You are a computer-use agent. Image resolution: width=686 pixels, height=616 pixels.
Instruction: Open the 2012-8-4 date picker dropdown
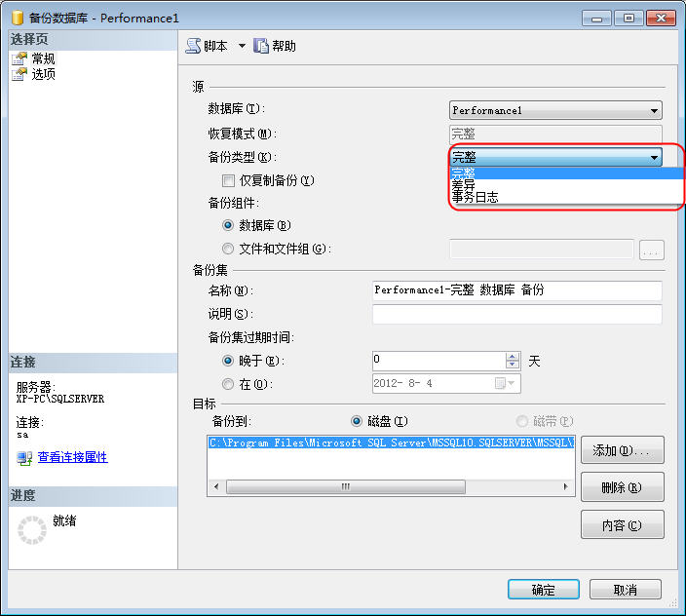[x=506, y=383]
